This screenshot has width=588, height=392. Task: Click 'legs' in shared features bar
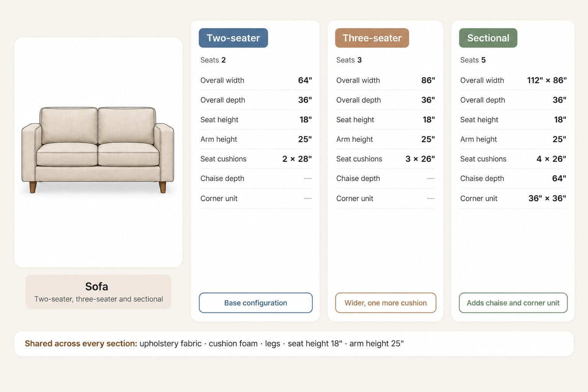[x=273, y=343]
